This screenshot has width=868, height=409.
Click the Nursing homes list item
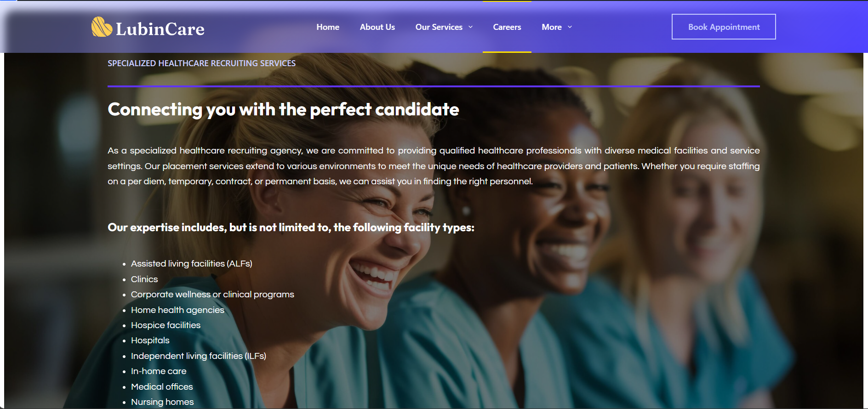[162, 402]
